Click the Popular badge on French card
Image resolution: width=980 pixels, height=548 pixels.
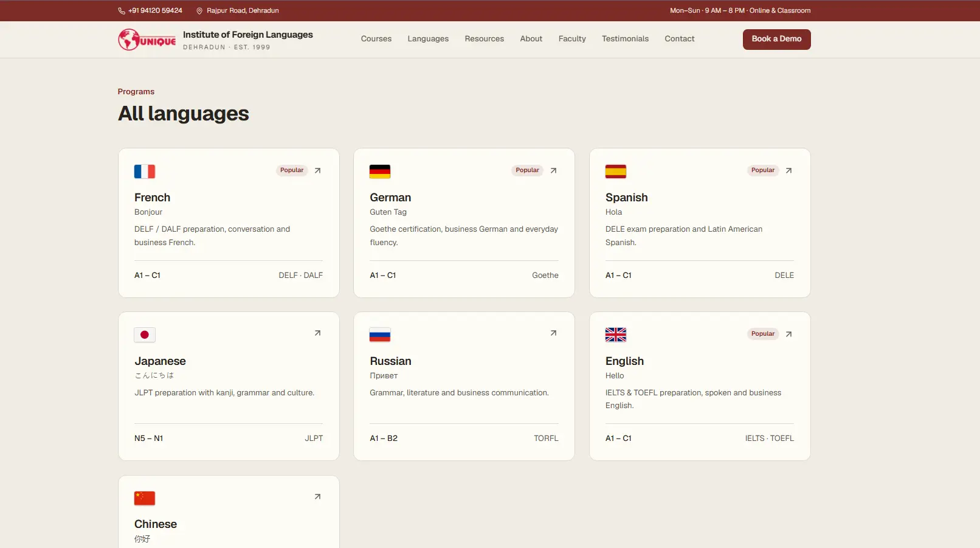[292, 170]
